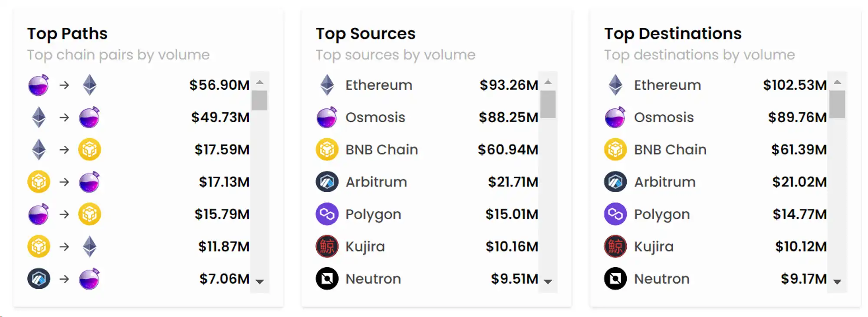Select the BNB Chain label in Top Destinations
Image resolution: width=868 pixels, height=317 pixels.
(x=670, y=150)
